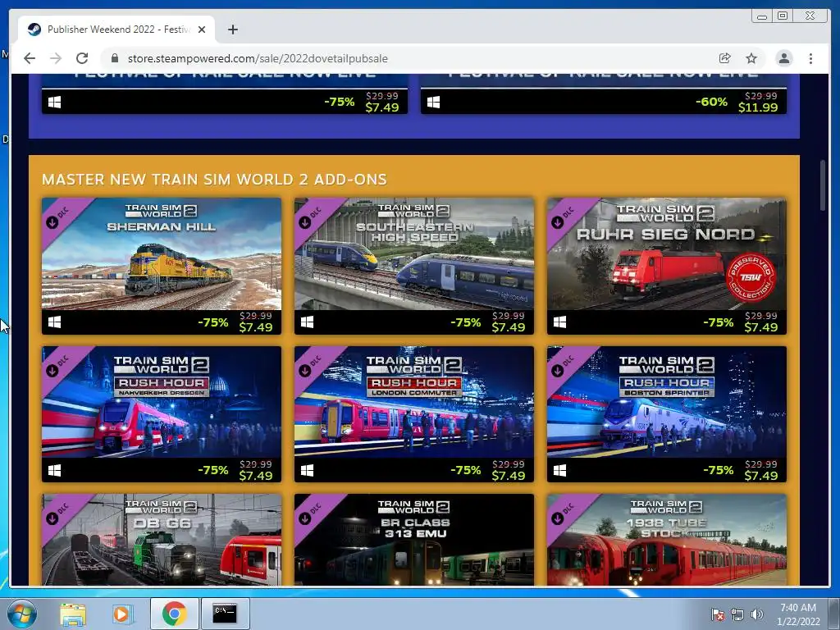Click the page vertical scrollbar thumb
Viewport: 840px width, 630px height.
(823, 186)
